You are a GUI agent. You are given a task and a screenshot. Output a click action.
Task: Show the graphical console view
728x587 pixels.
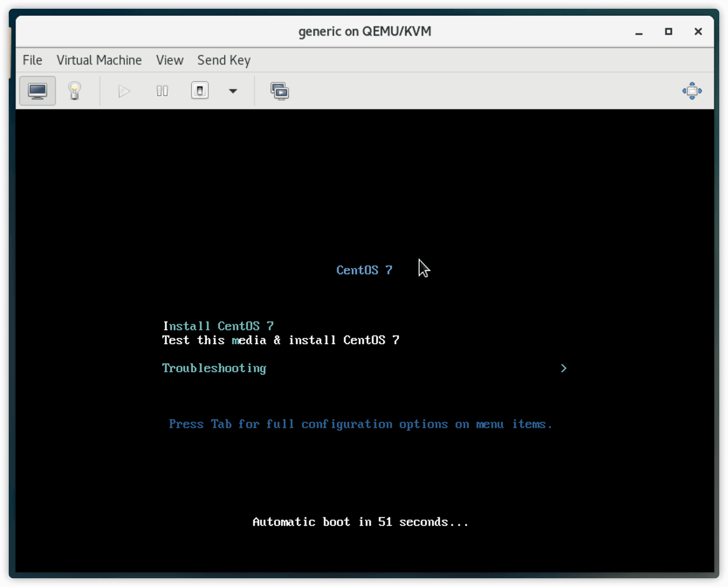click(x=38, y=91)
